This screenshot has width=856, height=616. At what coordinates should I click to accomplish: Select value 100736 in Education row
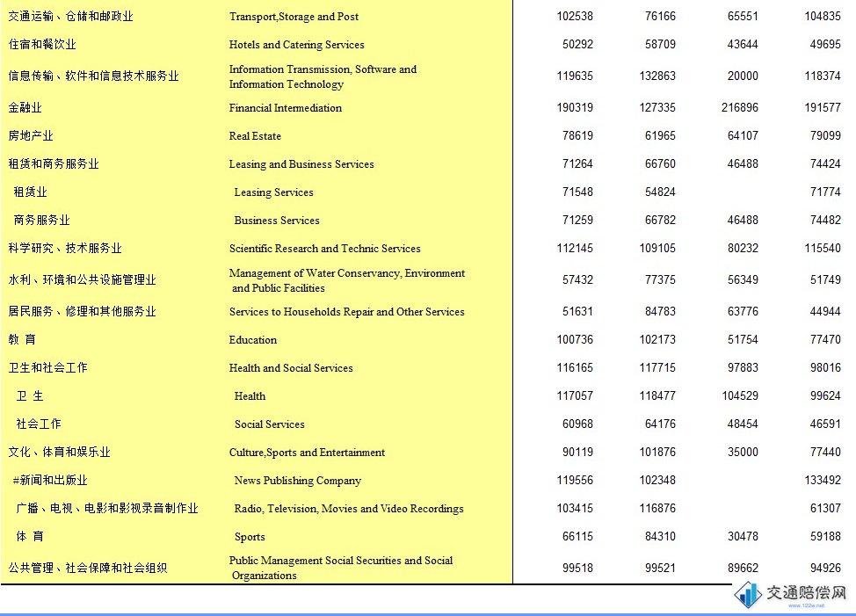pyautogui.click(x=575, y=339)
